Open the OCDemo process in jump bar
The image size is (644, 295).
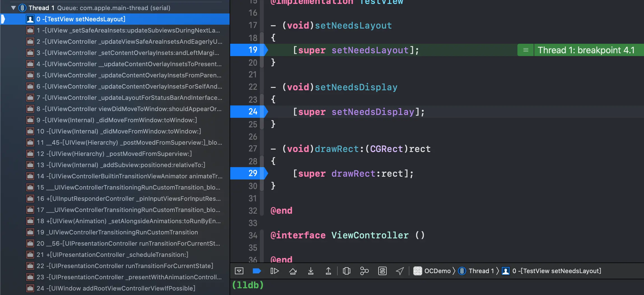coord(432,271)
